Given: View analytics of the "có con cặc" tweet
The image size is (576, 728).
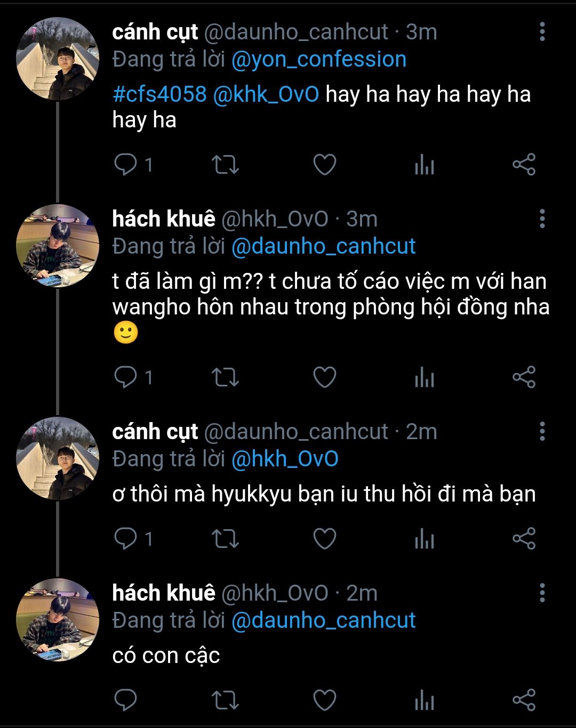Looking at the screenshot, I should coord(425,700).
